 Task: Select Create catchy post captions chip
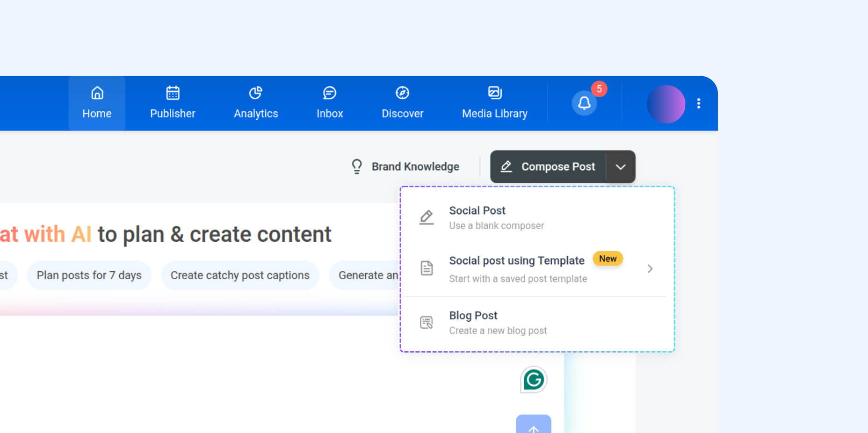tap(240, 275)
